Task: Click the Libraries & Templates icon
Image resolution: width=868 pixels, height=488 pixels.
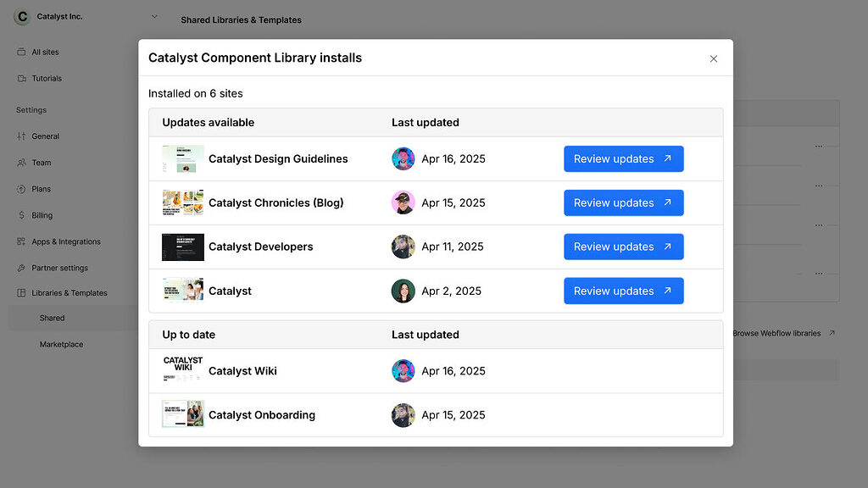Action: [x=21, y=292]
